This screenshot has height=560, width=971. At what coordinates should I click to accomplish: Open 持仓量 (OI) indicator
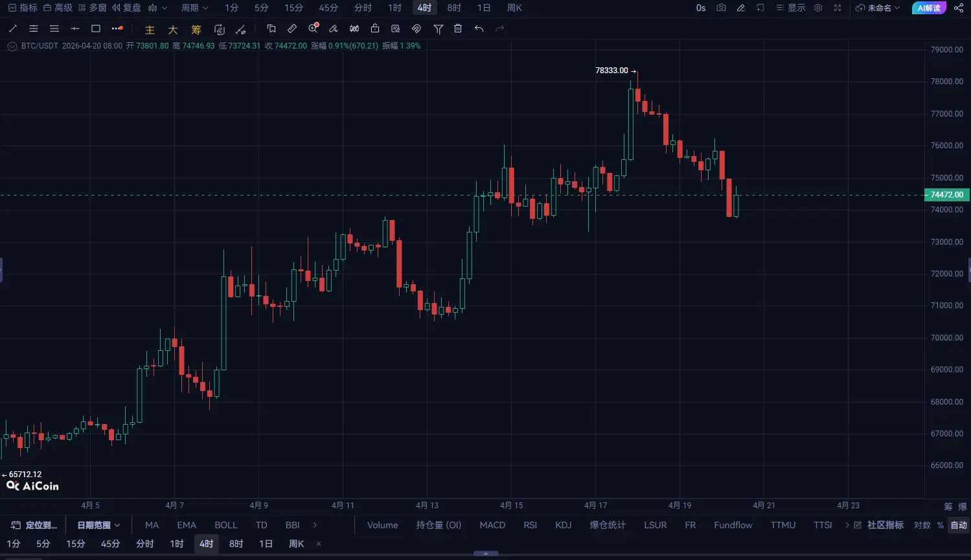click(439, 525)
